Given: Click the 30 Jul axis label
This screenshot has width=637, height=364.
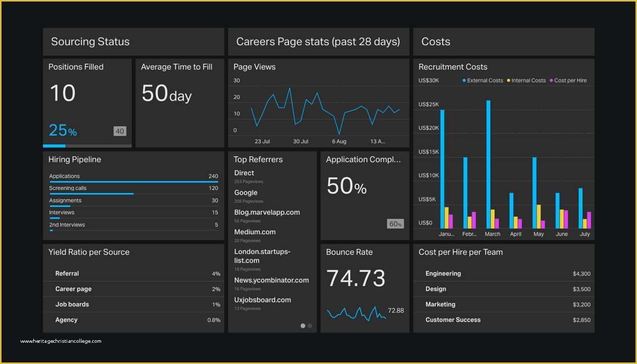Looking at the screenshot, I should [x=301, y=142].
